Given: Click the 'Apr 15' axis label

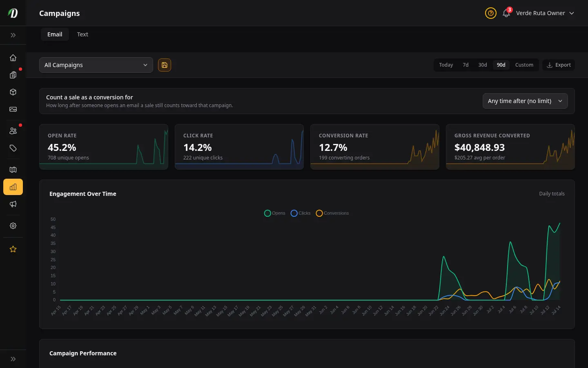Looking at the screenshot, I should click(56, 310).
